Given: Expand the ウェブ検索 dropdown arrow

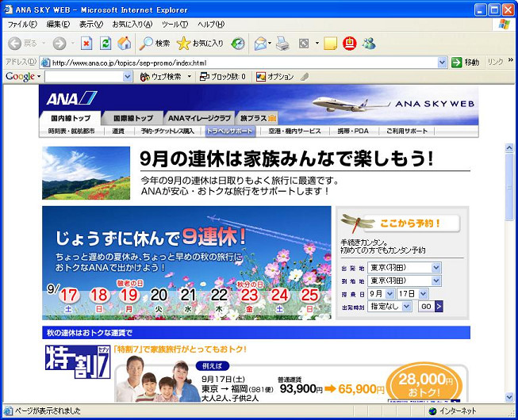Looking at the screenshot, I should (x=190, y=77).
